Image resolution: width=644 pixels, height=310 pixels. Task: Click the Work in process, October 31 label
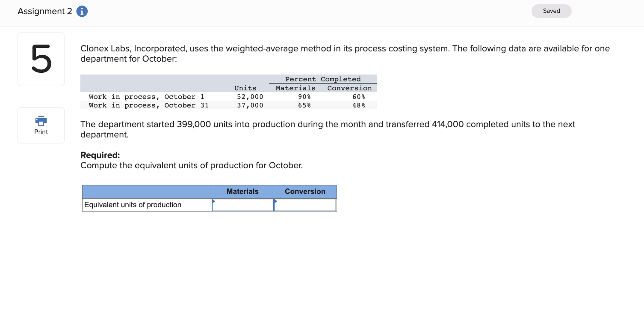pyautogui.click(x=149, y=105)
